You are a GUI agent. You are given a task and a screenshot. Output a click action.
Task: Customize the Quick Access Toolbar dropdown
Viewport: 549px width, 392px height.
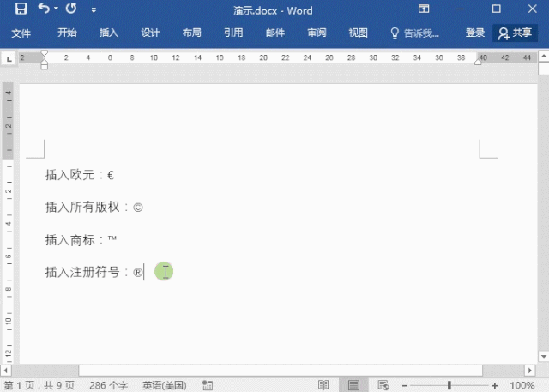tap(94, 10)
